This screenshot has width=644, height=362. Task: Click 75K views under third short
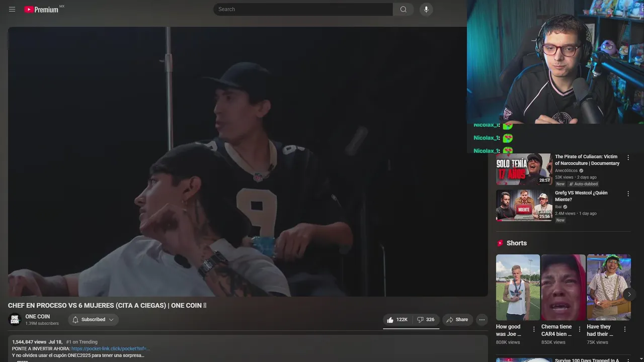(x=597, y=342)
